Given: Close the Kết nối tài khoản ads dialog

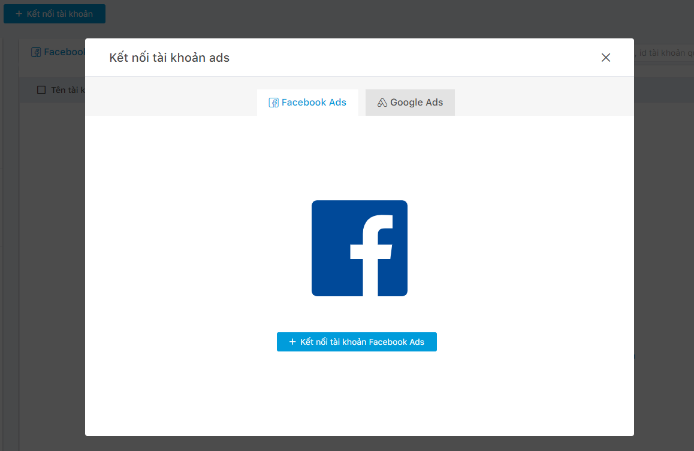Looking at the screenshot, I should click(605, 58).
